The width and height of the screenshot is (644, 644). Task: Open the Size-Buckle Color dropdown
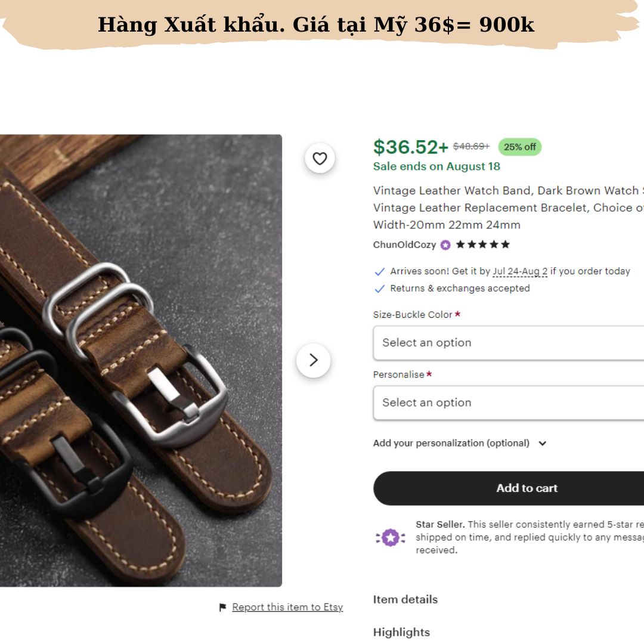[509, 343]
